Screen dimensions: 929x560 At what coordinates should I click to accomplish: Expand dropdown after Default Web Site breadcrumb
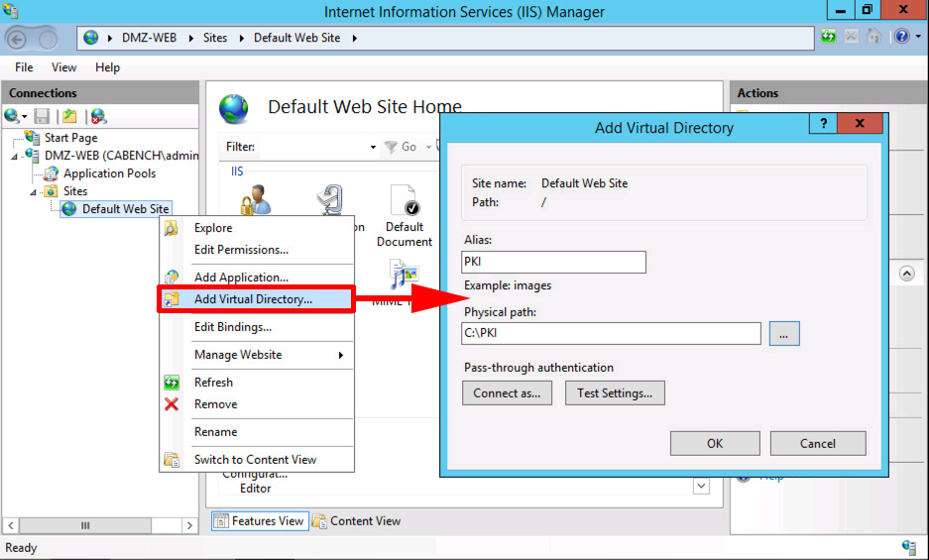coord(354,38)
